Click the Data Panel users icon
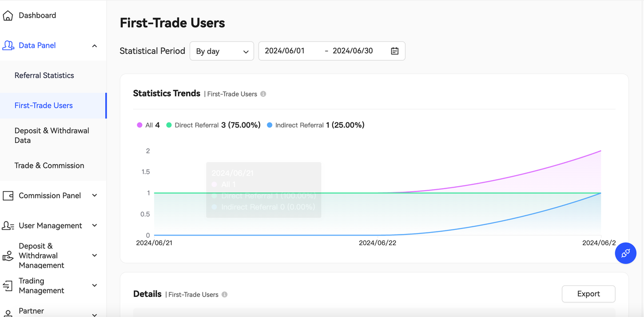The width and height of the screenshot is (644, 317). 8,46
